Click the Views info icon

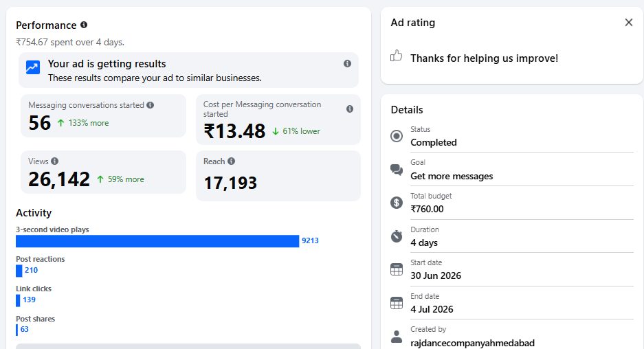(x=54, y=161)
